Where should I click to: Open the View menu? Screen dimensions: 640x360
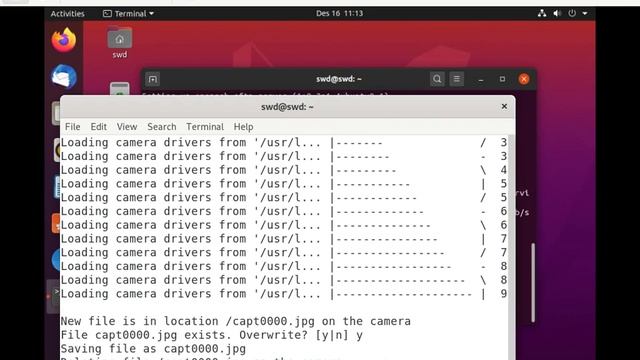pyautogui.click(x=127, y=127)
